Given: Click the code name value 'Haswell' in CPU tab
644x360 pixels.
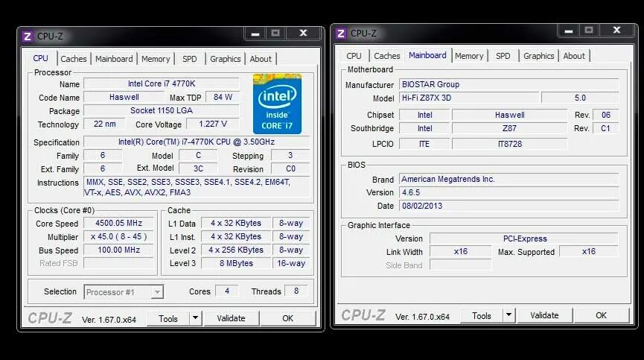Looking at the screenshot, I should (124, 98).
